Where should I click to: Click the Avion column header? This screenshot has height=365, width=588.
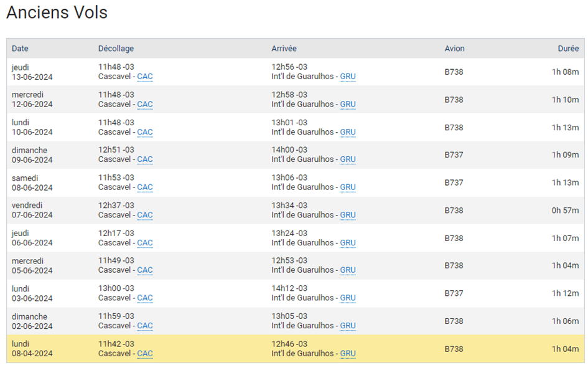tap(454, 49)
